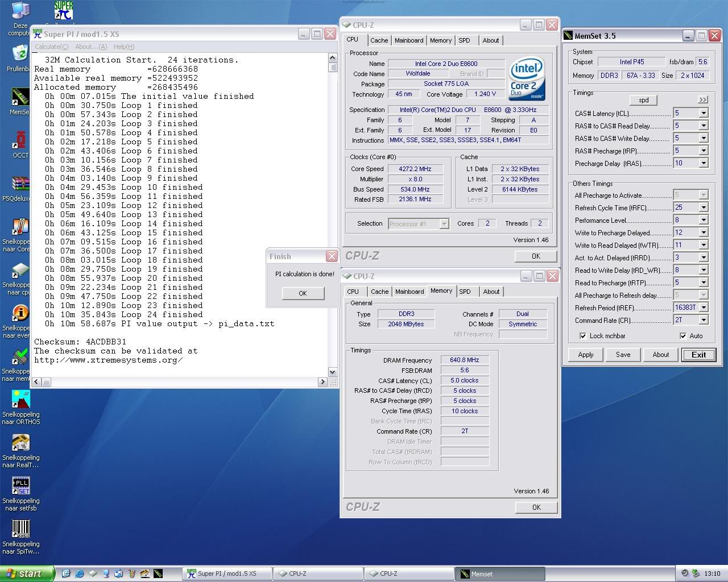Open Memory tab in upper CPU-Z window

tap(441, 40)
